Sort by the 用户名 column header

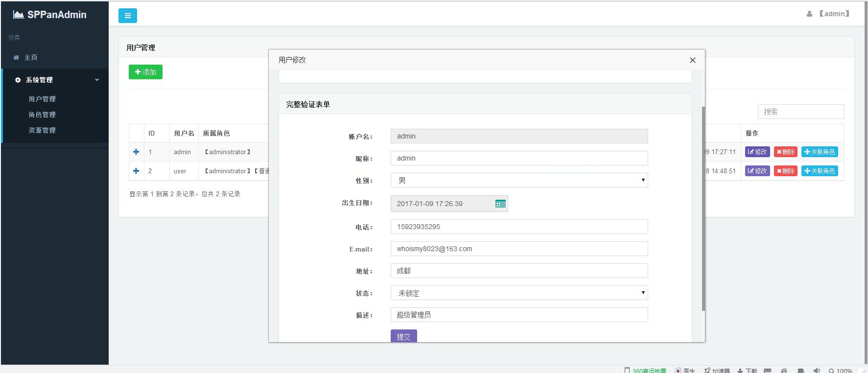[x=184, y=133]
